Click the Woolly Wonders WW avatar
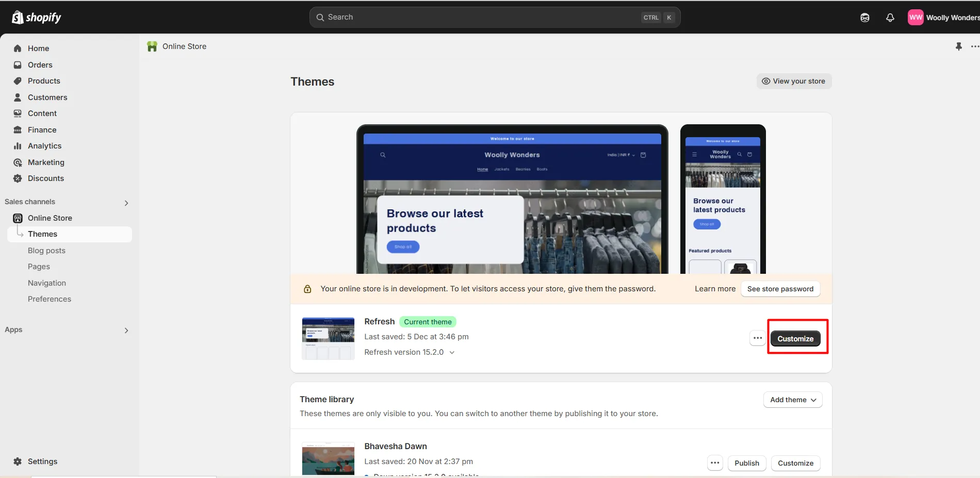The height and width of the screenshot is (478, 980). pyautogui.click(x=916, y=18)
